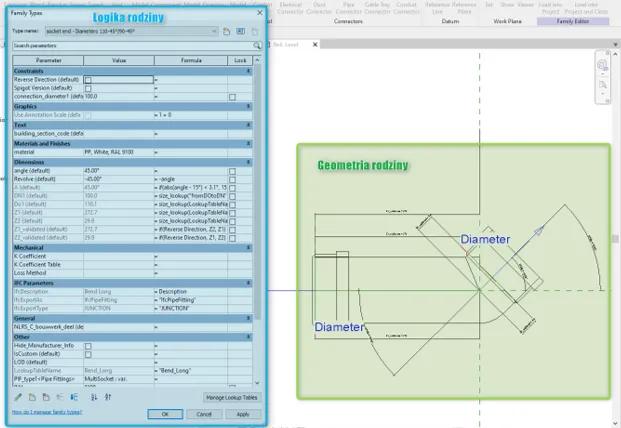Click the search magnifier icon
The image size is (621, 428).
tap(257, 46)
